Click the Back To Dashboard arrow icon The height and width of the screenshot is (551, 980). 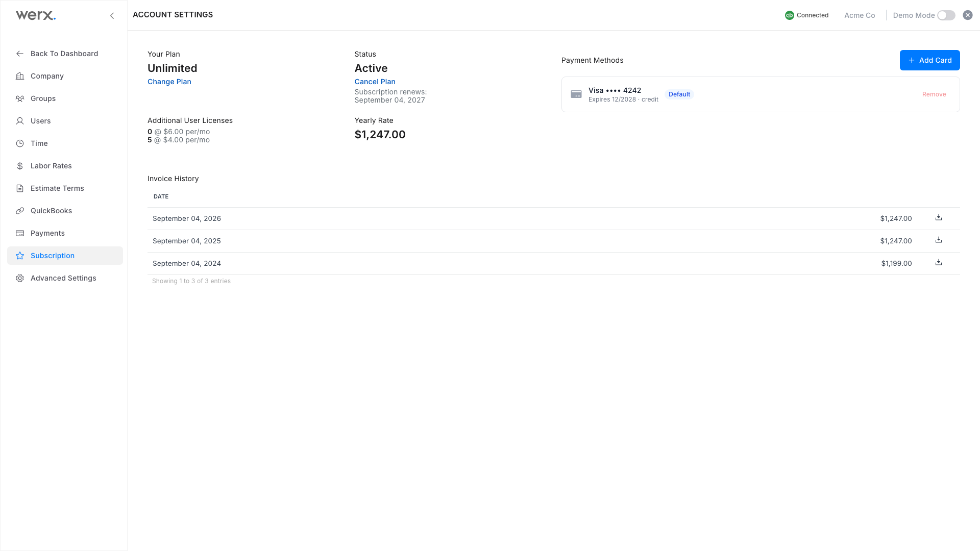(20, 54)
